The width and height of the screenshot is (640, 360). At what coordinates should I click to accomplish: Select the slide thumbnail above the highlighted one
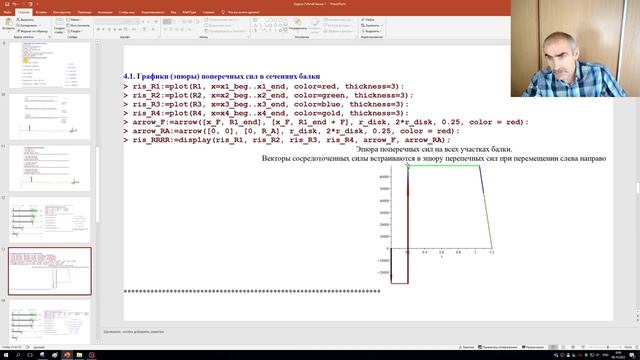(50, 220)
